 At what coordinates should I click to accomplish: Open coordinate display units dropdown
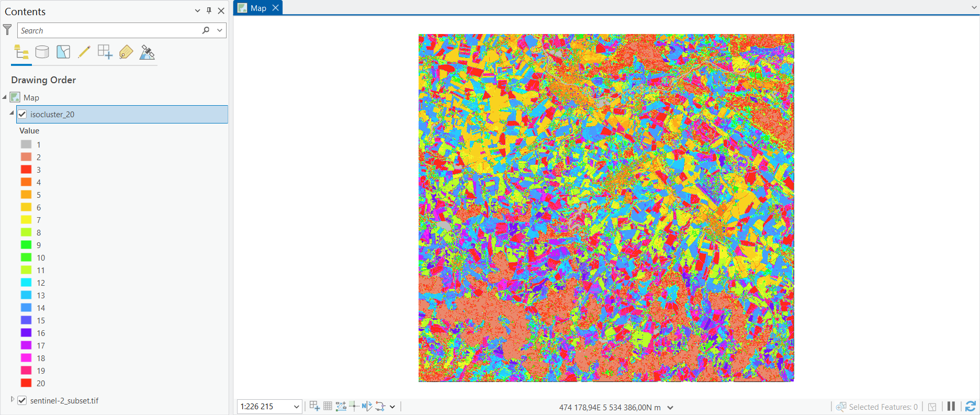[670, 408]
